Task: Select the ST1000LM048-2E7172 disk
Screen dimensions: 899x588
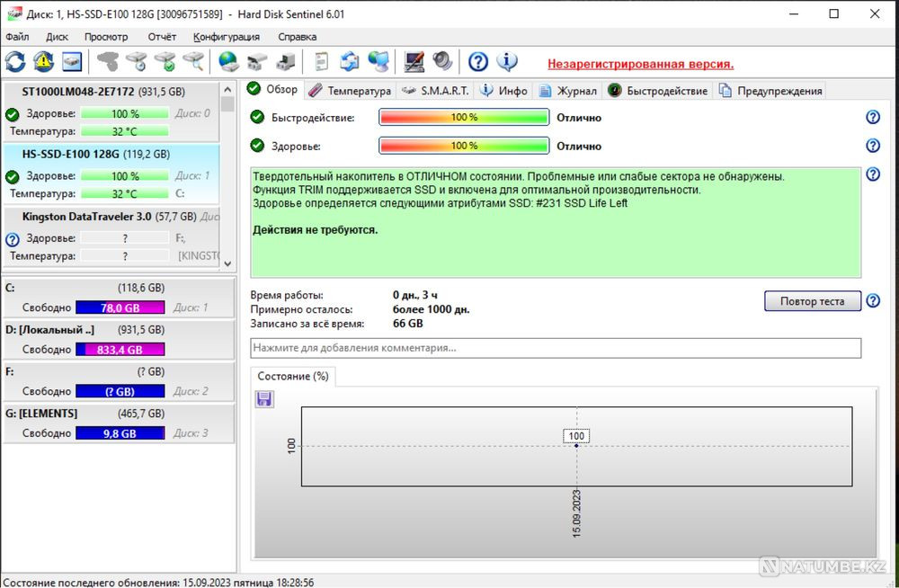Action: coord(111,111)
